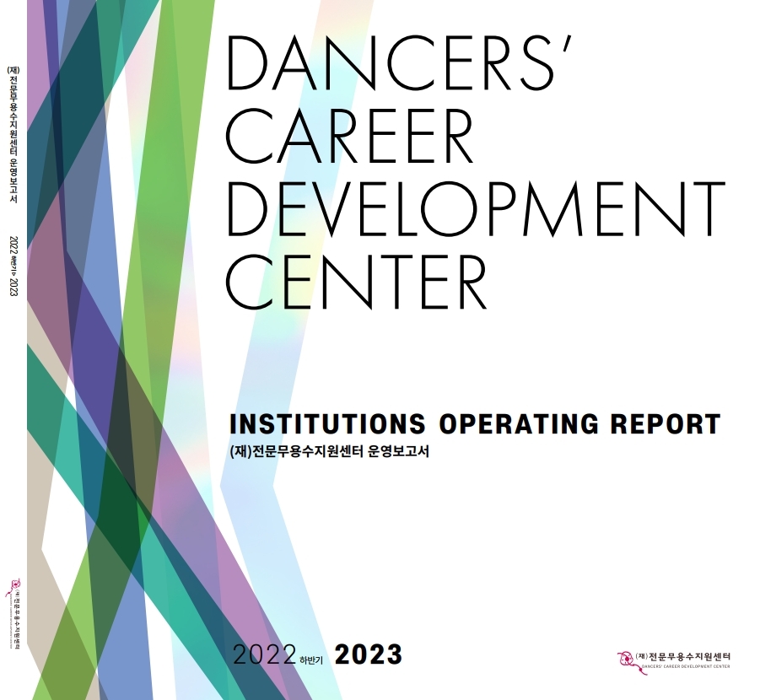Click the Korean subtitle ending in 운영보고서

[x=329, y=452]
